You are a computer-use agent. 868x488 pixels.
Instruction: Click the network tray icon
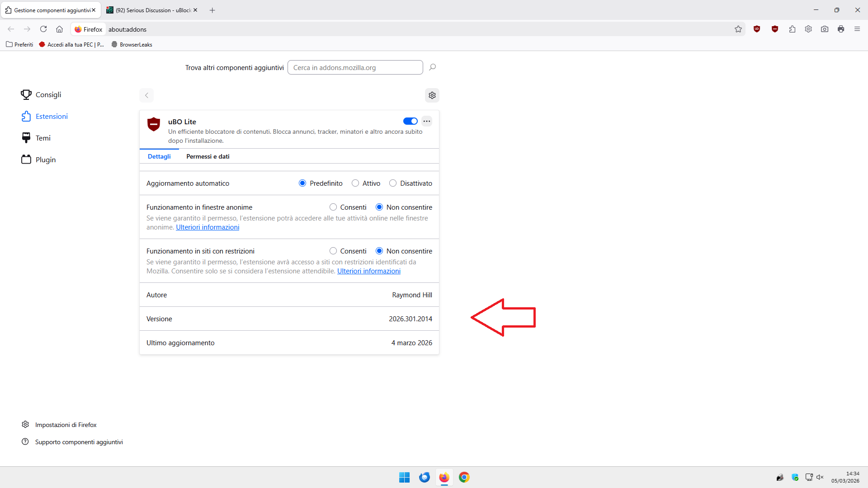tap(809, 477)
